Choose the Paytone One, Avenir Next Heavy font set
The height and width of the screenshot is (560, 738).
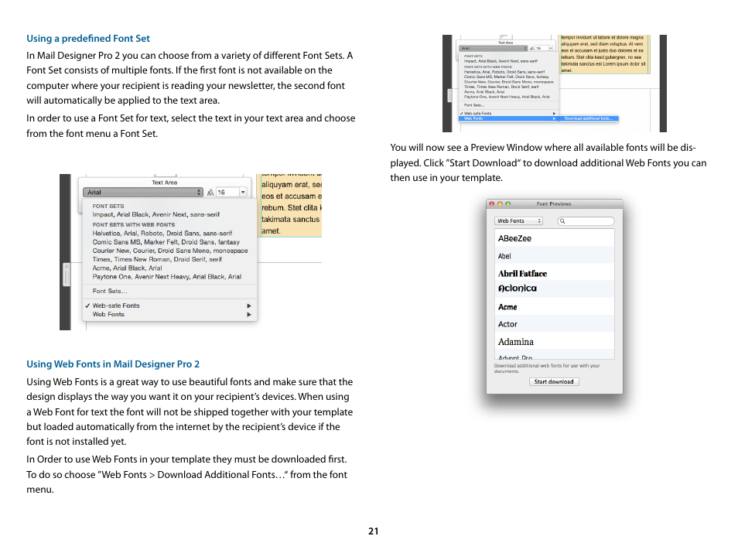[166, 277]
